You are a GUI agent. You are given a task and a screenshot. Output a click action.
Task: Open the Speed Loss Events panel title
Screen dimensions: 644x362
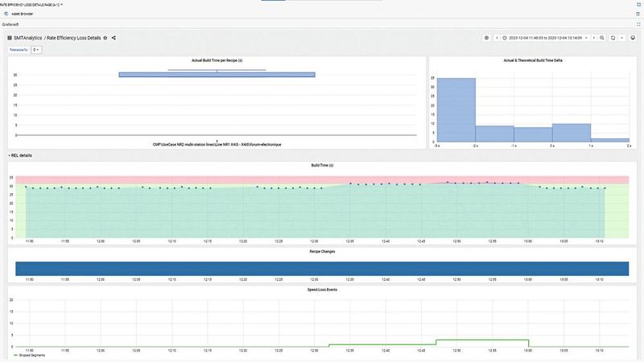tap(322, 290)
